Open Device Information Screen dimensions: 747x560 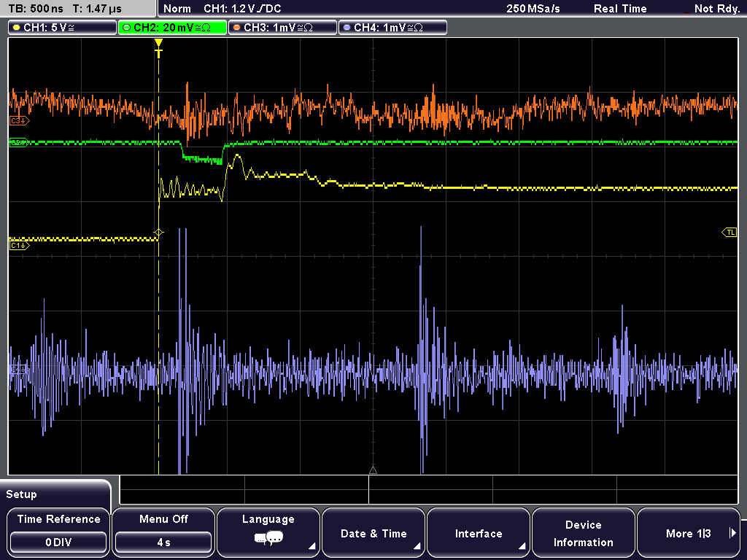(x=583, y=532)
